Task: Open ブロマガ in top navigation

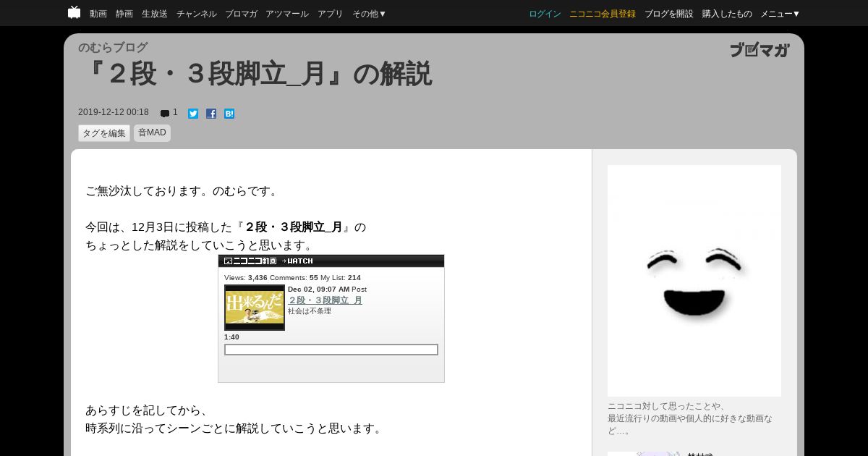Action: tap(241, 14)
